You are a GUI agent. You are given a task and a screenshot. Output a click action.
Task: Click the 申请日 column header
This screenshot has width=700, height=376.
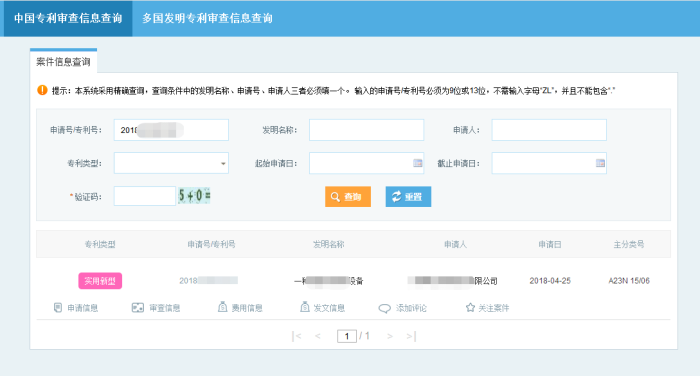550,244
